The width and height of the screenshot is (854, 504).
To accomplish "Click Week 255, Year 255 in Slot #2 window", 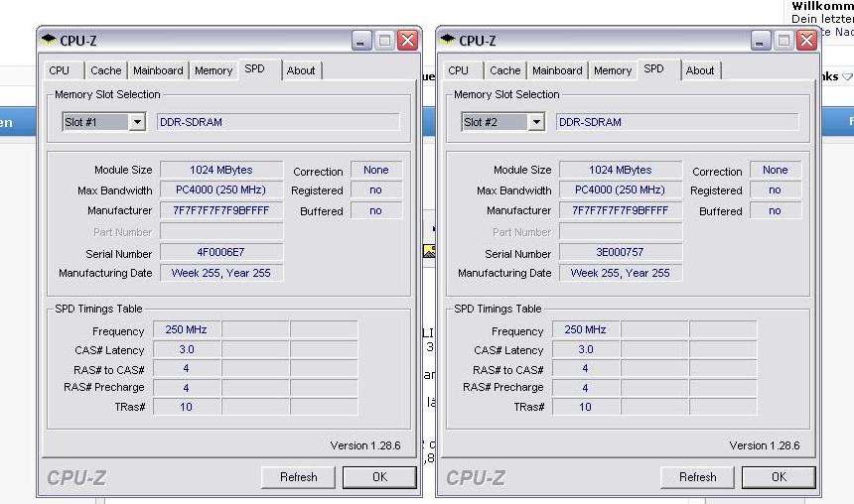I will pos(621,273).
